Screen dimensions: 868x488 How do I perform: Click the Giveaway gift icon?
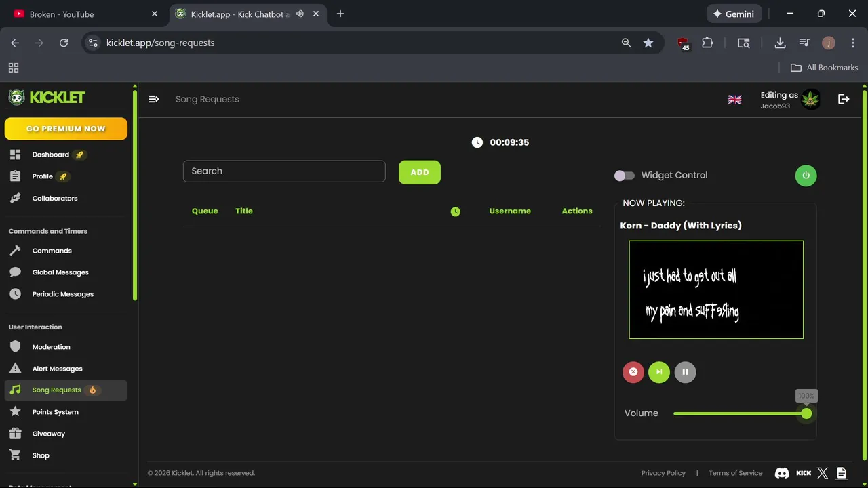15,434
